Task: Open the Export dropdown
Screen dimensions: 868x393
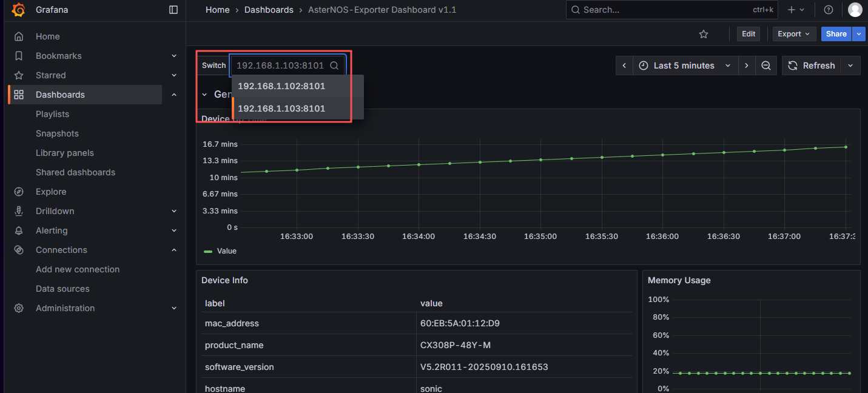Action: click(794, 34)
